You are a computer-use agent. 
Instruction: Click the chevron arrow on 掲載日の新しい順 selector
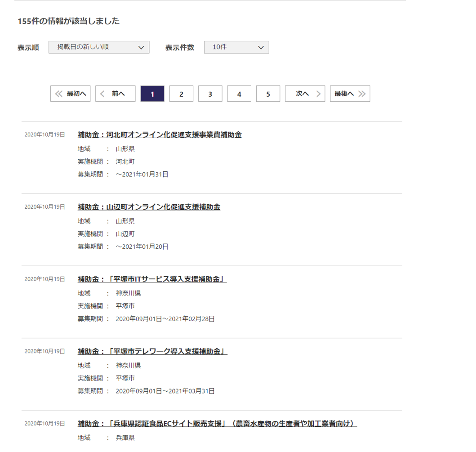(141, 47)
